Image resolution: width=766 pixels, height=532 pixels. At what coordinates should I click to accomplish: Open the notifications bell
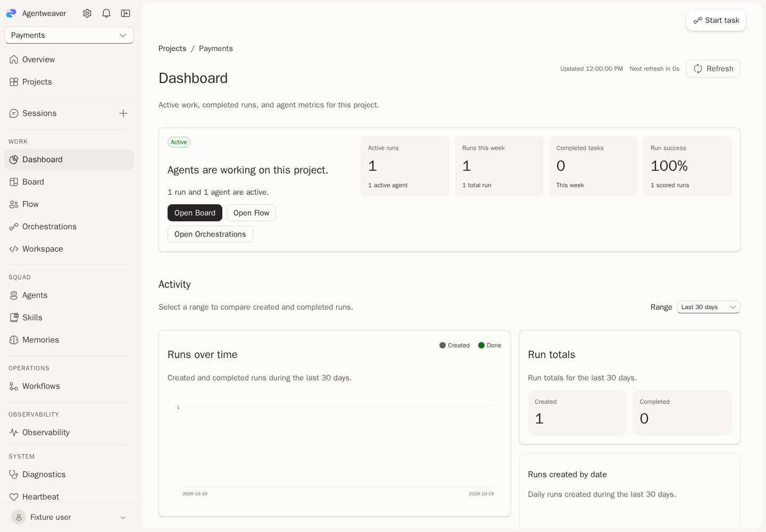tap(106, 13)
